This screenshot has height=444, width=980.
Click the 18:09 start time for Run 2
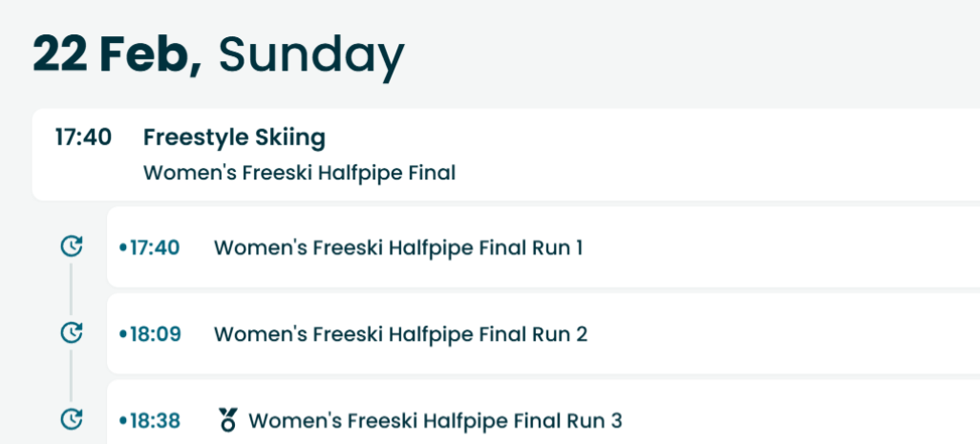pyautogui.click(x=155, y=334)
